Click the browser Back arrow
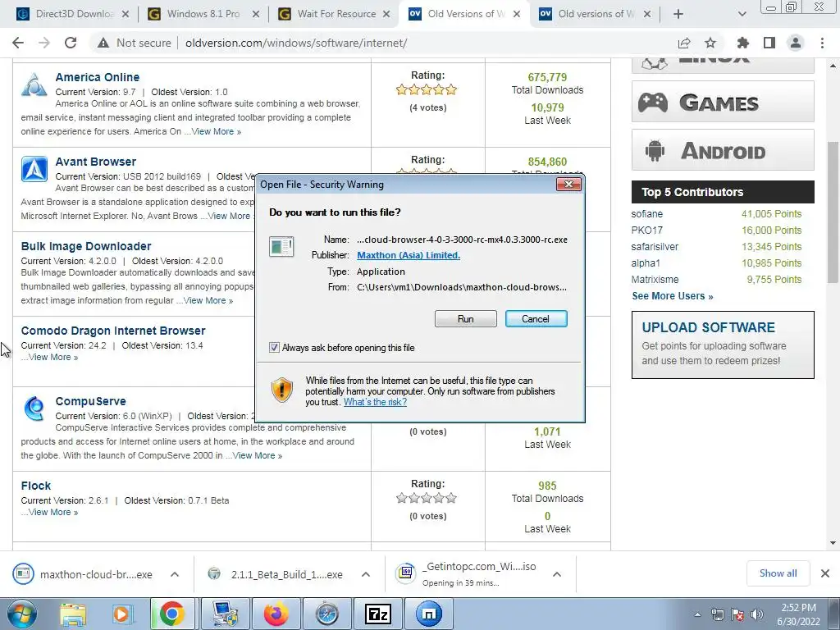This screenshot has height=630, width=840. click(x=18, y=43)
